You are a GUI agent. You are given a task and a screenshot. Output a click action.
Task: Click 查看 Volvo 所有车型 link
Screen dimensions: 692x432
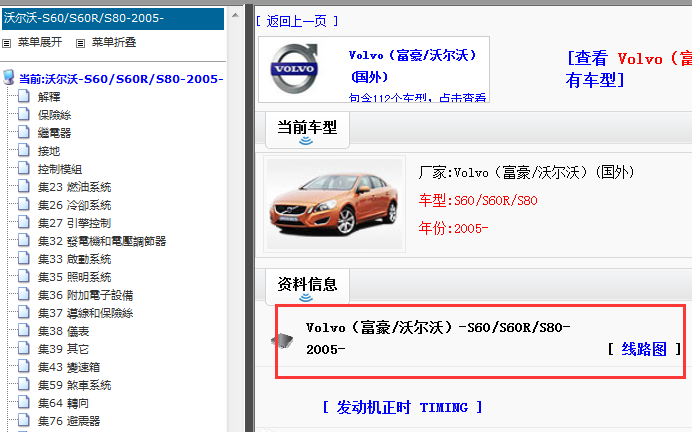628,69
